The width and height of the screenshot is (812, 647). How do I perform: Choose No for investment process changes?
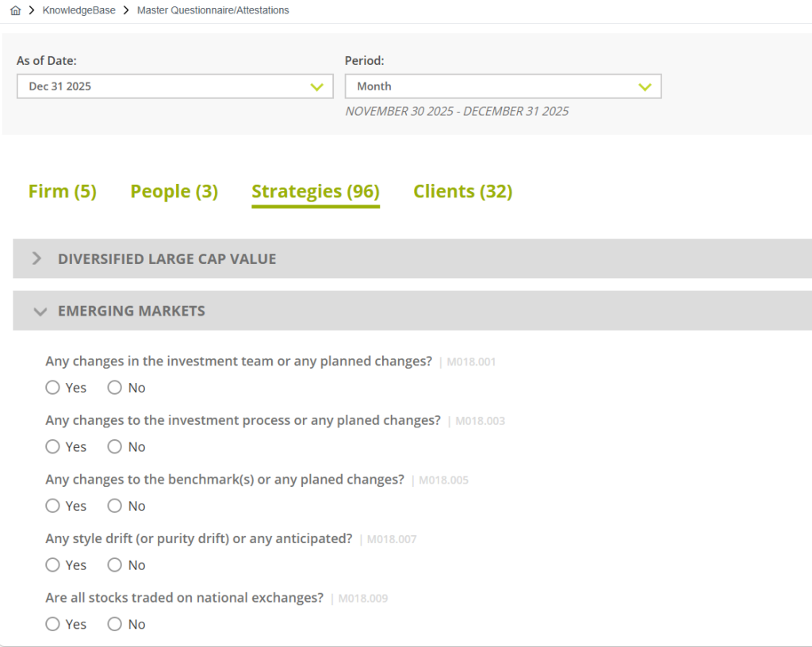115,447
